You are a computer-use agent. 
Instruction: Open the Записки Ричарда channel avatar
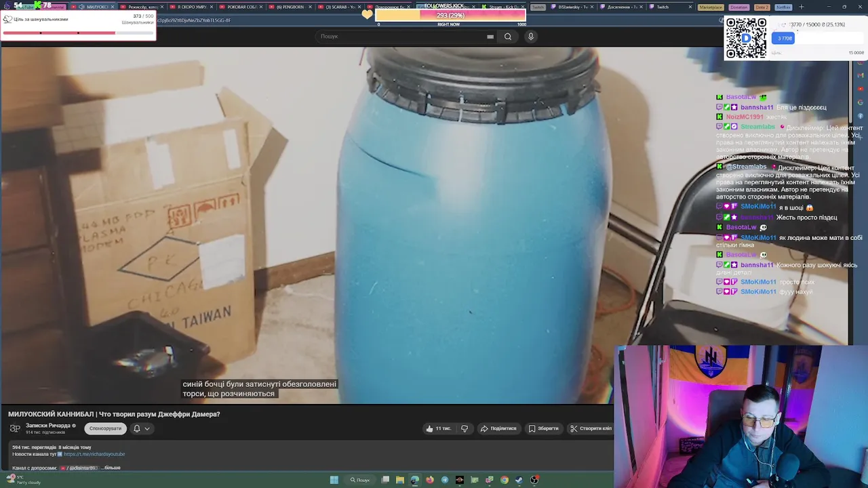[14, 428]
